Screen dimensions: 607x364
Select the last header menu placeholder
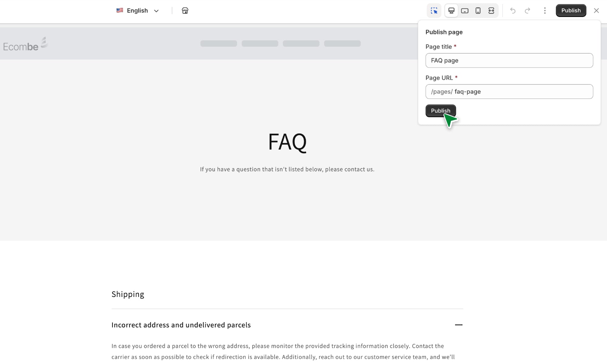tap(342, 44)
